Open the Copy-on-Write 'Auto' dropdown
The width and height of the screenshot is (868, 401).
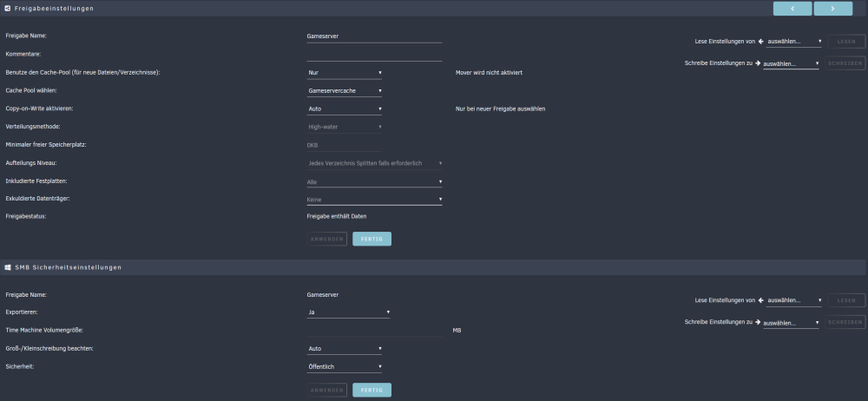[x=345, y=108]
